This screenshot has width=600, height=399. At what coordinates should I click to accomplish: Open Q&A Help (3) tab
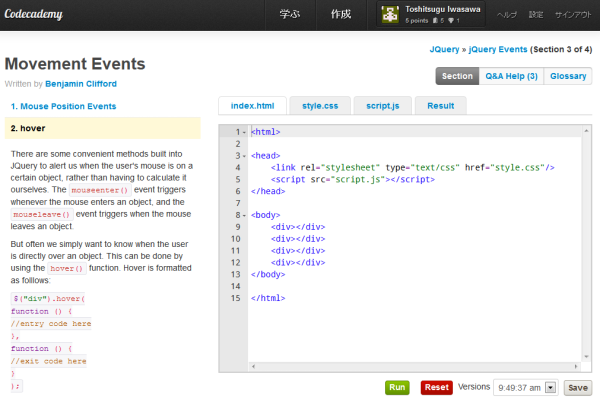(x=511, y=76)
